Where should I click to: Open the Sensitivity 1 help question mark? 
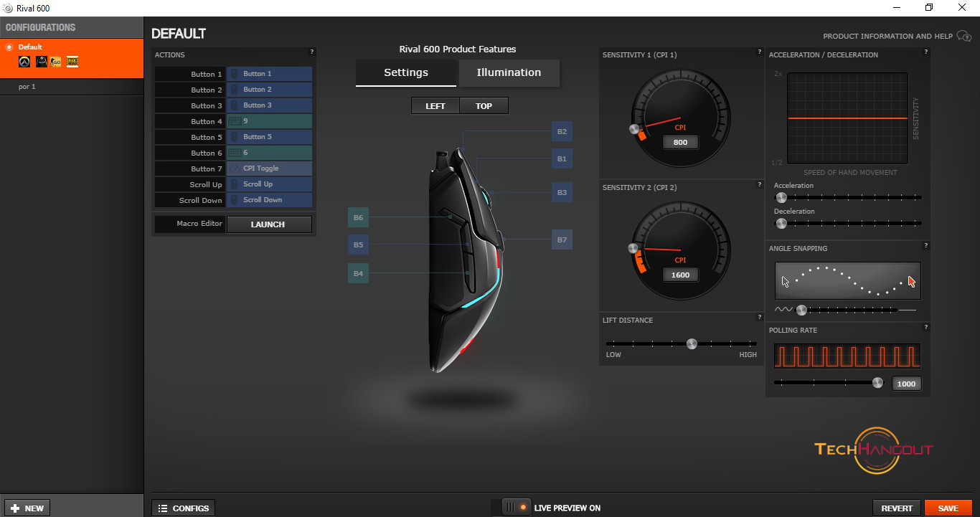click(760, 52)
